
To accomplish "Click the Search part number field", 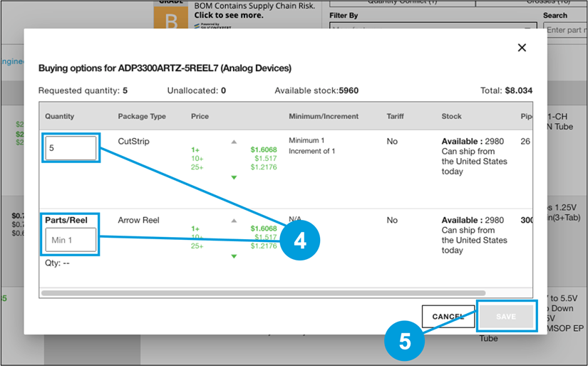I will (566, 29).
